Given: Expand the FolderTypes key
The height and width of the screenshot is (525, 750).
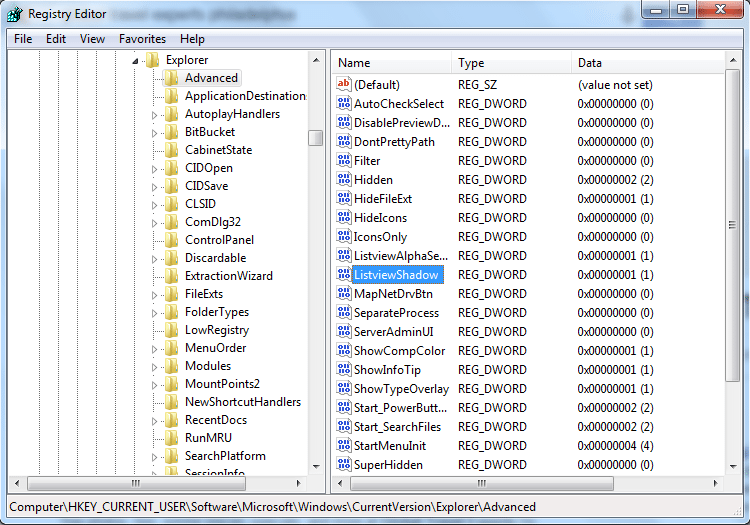Looking at the screenshot, I should pyautogui.click(x=154, y=313).
